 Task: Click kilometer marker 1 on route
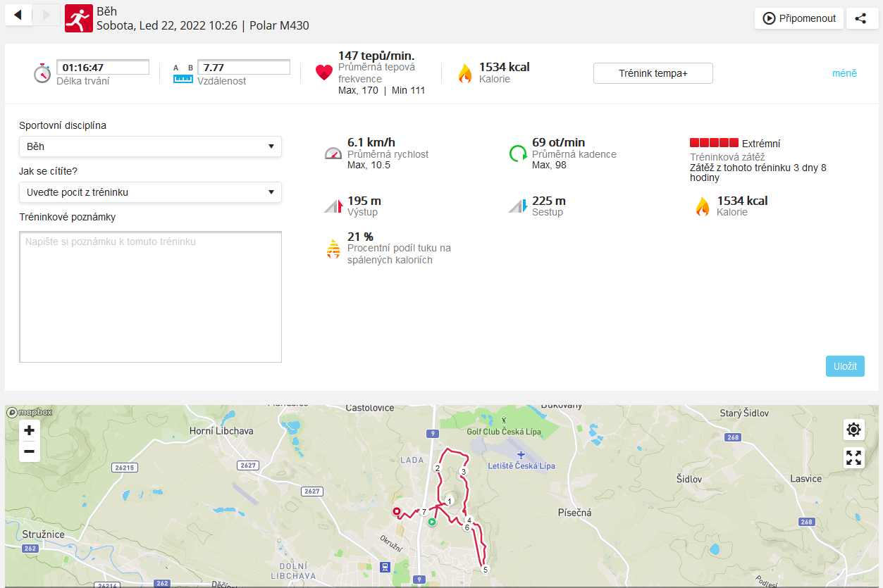pyautogui.click(x=449, y=501)
